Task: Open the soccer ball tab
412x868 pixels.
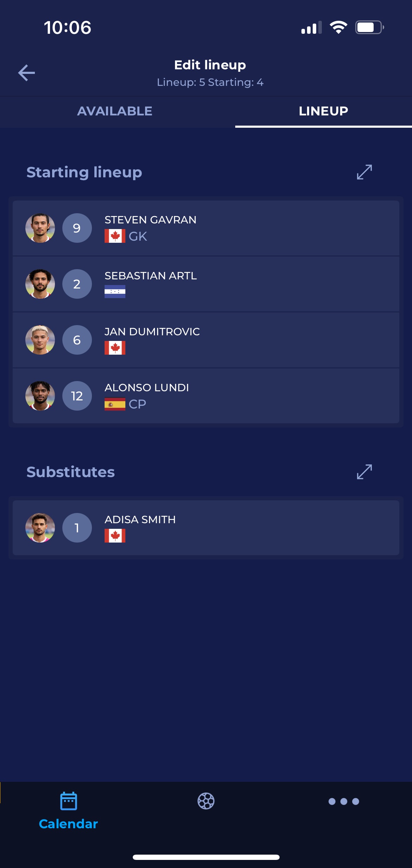Action: pos(206,801)
